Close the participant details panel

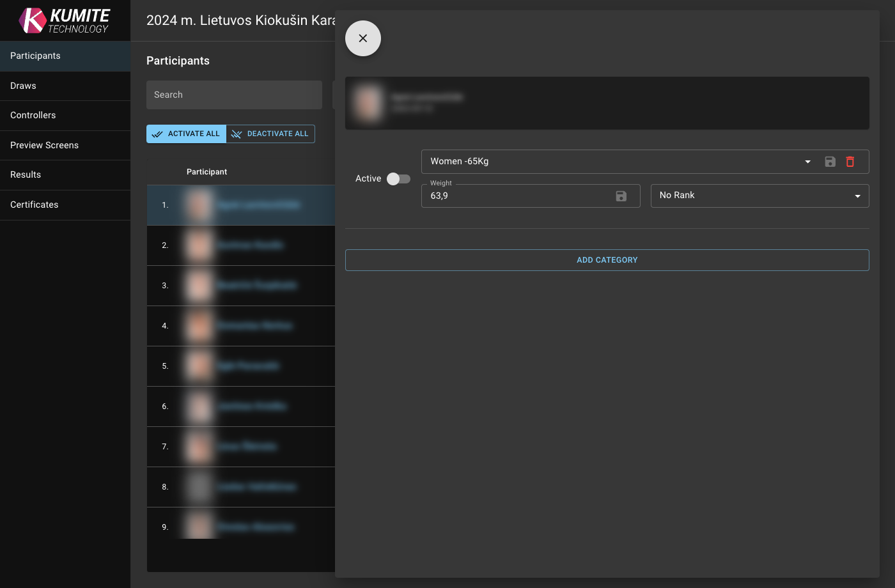[x=363, y=38]
